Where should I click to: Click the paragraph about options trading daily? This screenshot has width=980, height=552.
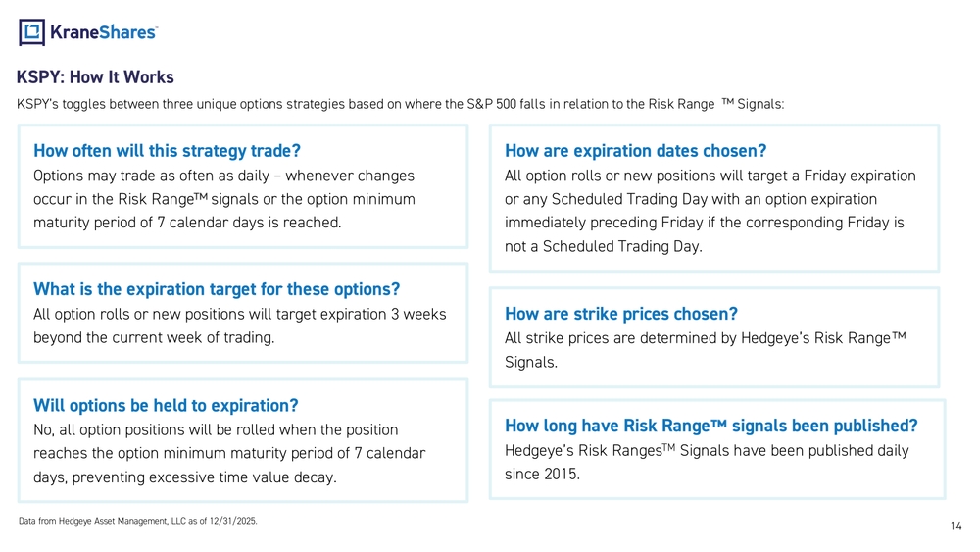click(223, 199)
